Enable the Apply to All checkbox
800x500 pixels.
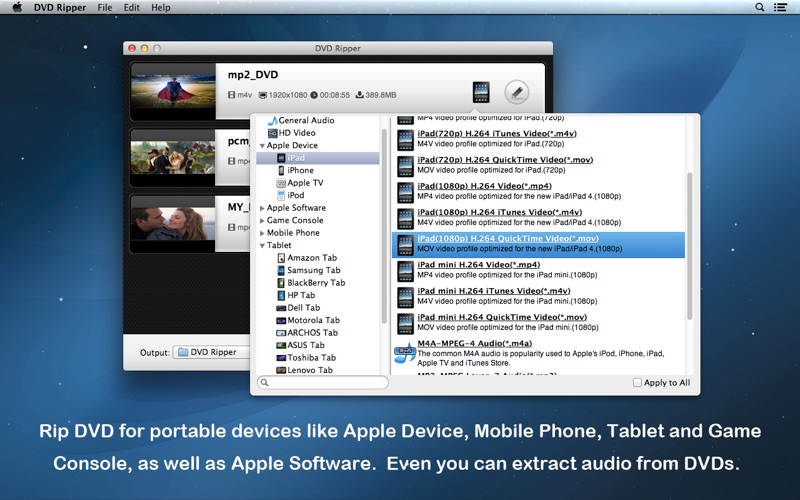tap(637, 383)
